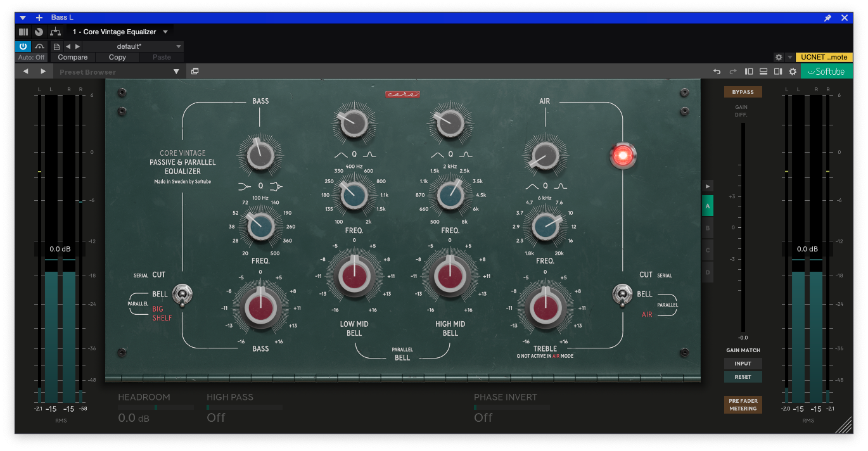Select snapshot slot B
Image resolution: width=868 pixels, height=451 pixels.
708,227
